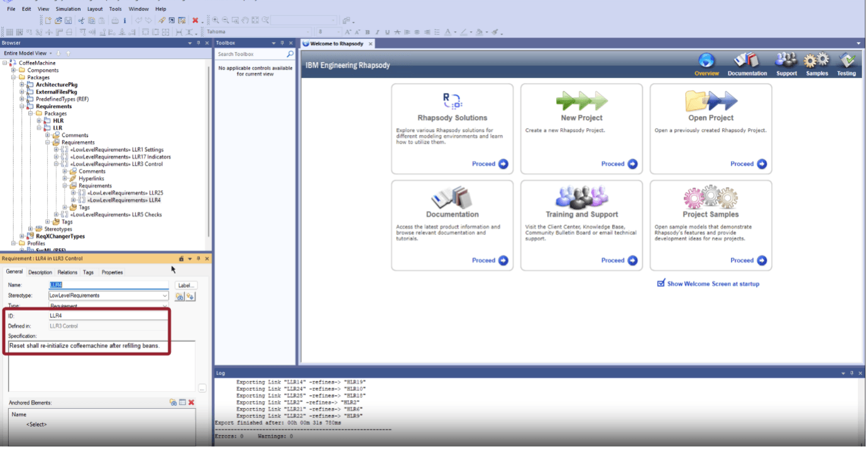
Task: Click Proceed arrow under New Project
Action: tap(632, 164)
